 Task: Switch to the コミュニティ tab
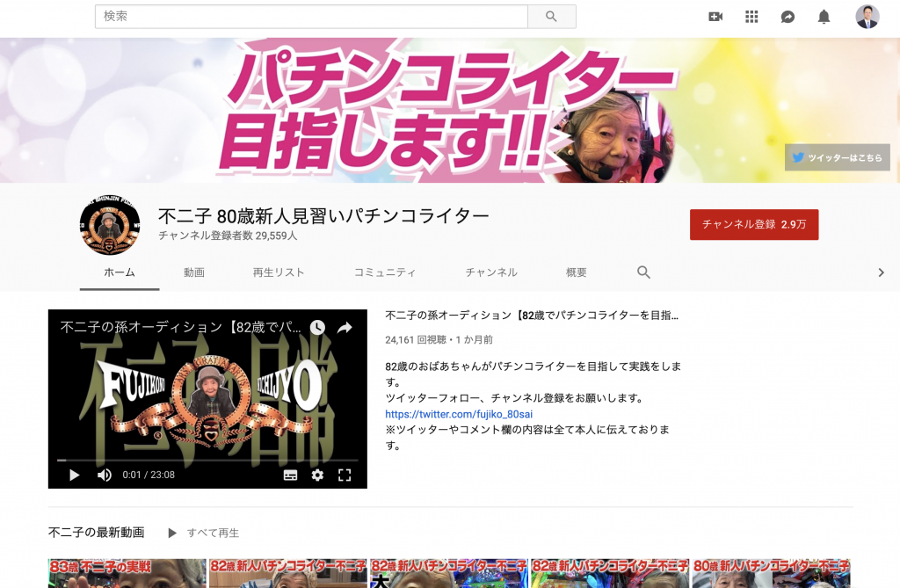pyautogui.click(x=385, y=272)
